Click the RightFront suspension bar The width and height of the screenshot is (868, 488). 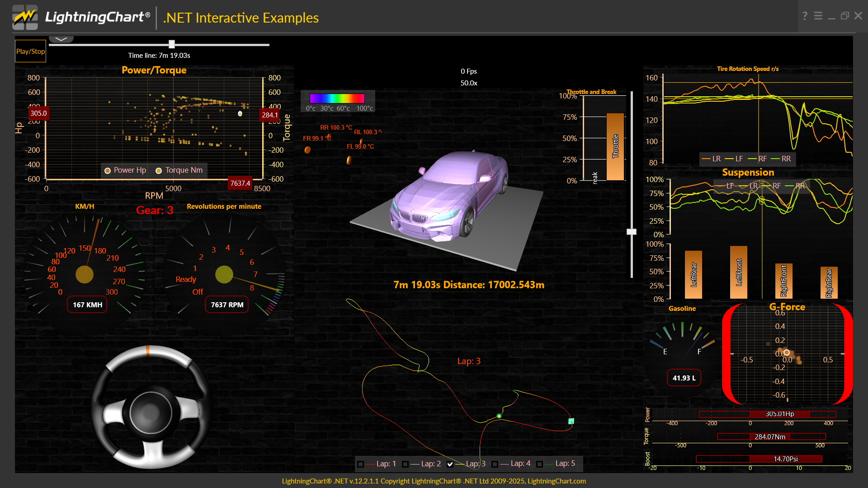[x=784, y=281]
